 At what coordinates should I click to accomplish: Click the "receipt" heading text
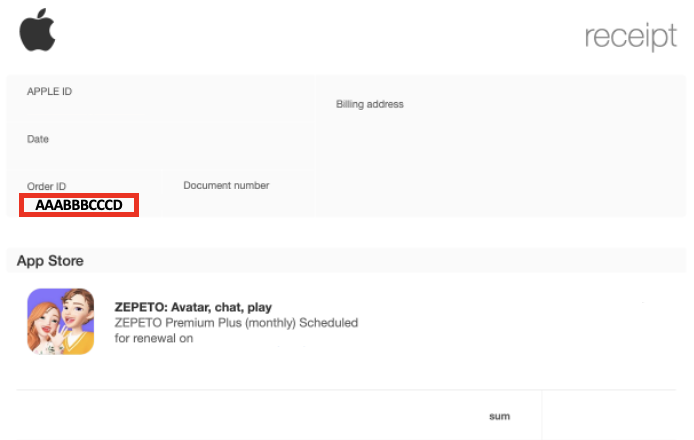point(630,36)
